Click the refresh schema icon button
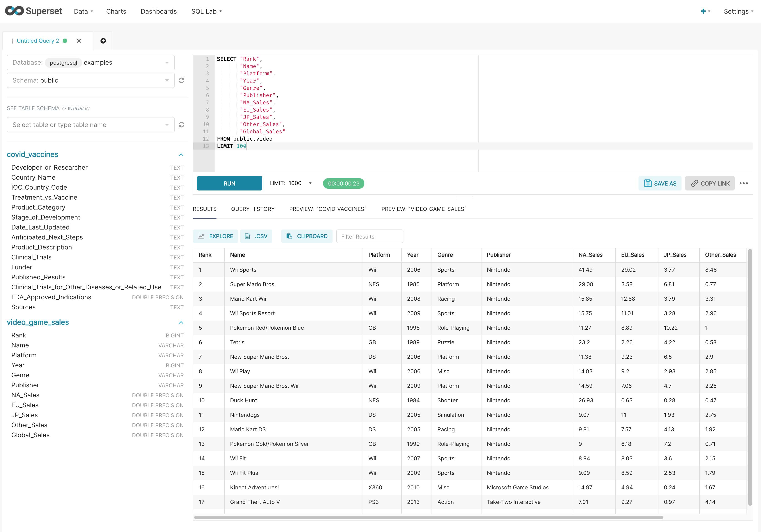Image resolution: width=761 pixels, height=532 pixels. [x=181, y=80]
